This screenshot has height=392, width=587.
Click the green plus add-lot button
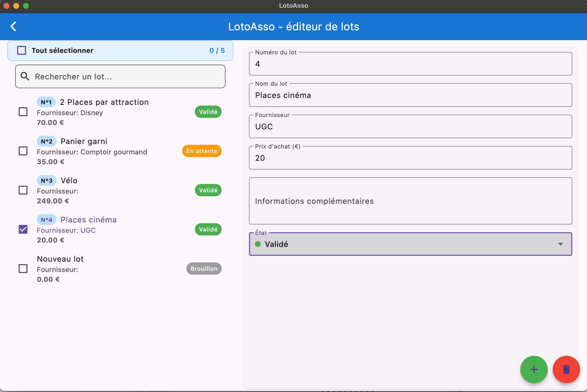pos(534,369)
